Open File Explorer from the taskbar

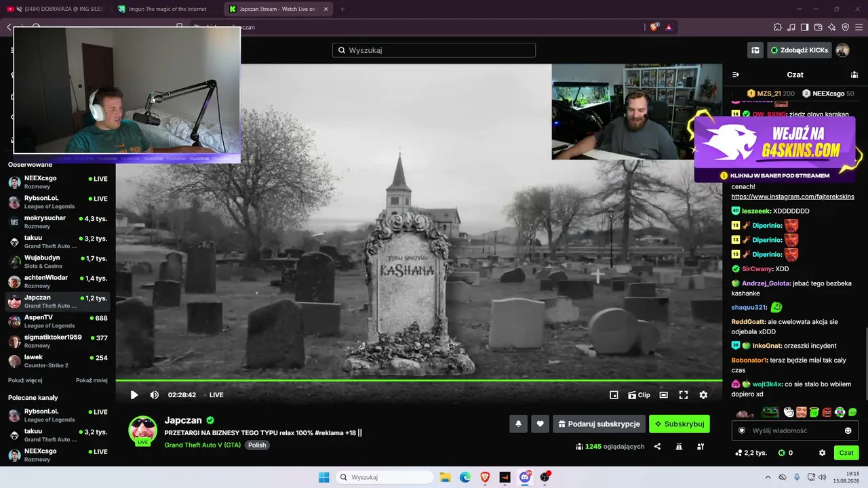click(446, 477)
